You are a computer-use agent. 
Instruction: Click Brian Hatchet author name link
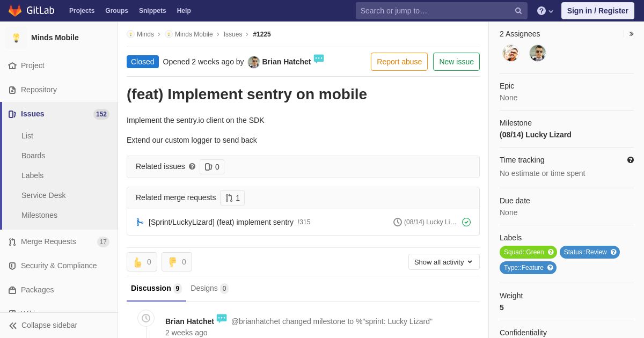(x=287, y=62)
